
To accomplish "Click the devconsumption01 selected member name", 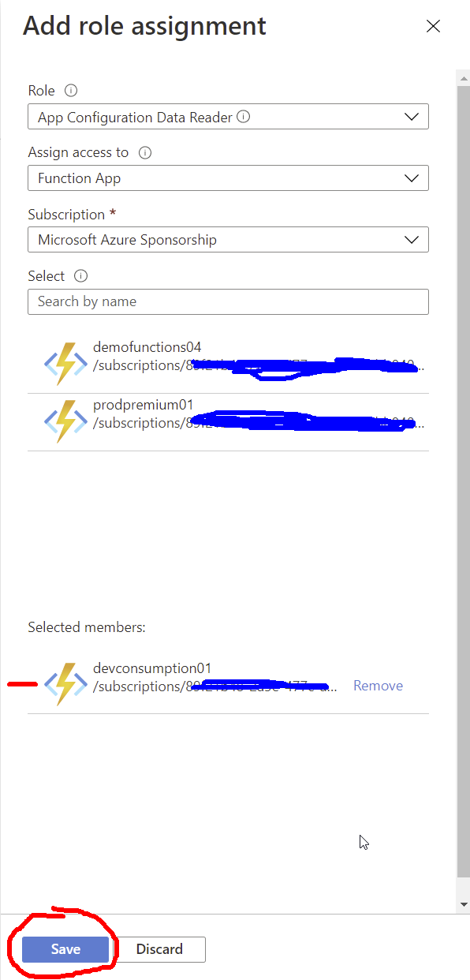I will [152, 668].
